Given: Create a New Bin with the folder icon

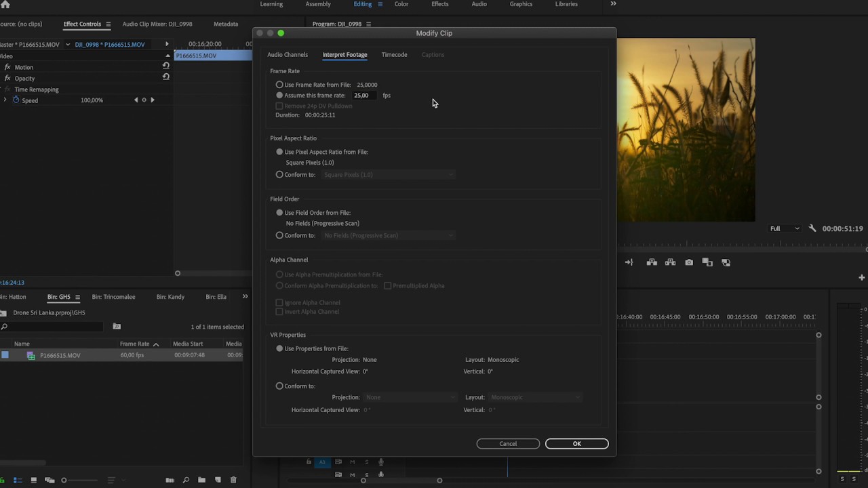Looking at the screenshot, I should click(201, 480).
